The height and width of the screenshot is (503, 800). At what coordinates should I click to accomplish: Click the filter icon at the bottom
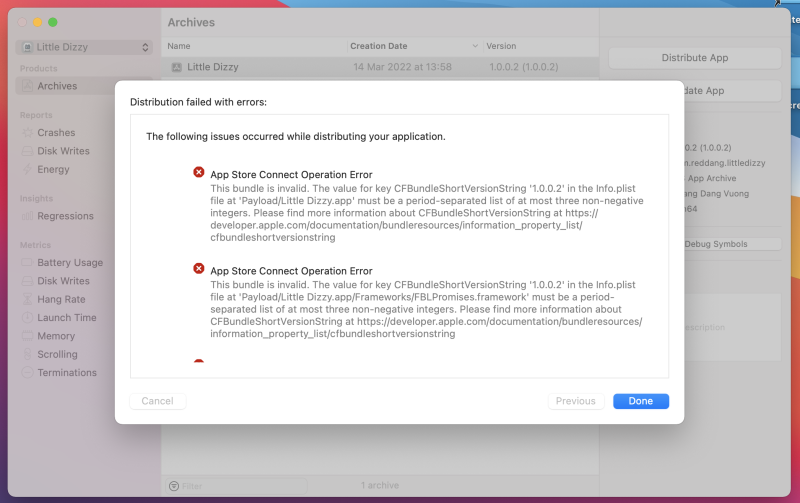pyautogui.click(x=174, y=486)
